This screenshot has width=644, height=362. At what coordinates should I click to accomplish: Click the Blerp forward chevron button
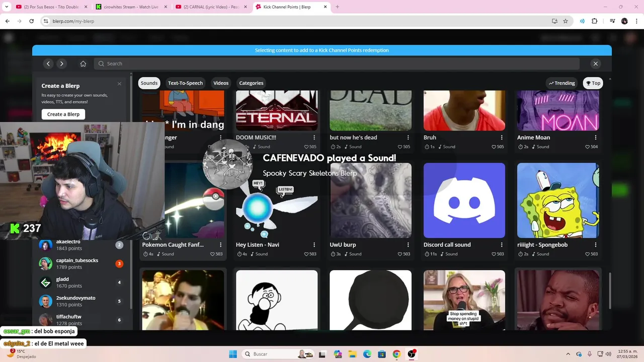(x=61, y=63)
